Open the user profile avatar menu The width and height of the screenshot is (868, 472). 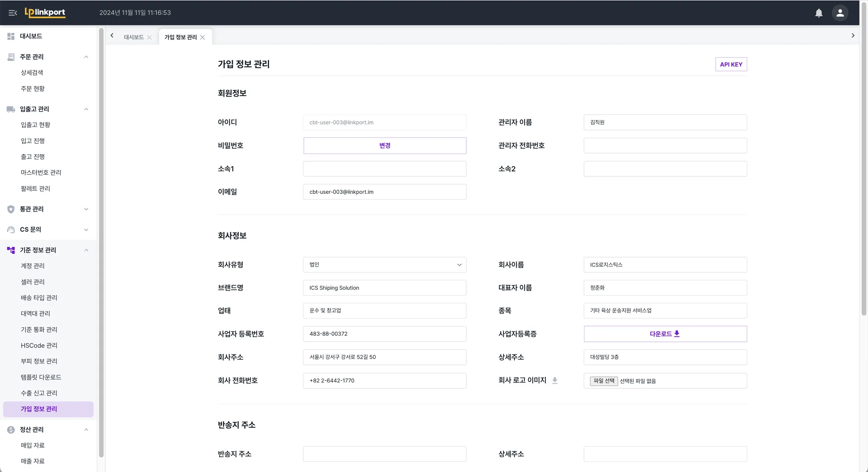[840, 13]
